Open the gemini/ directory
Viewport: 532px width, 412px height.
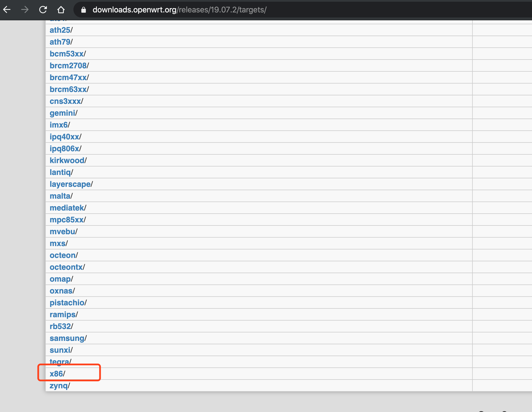pyautogui.click(x=62, y=113)
